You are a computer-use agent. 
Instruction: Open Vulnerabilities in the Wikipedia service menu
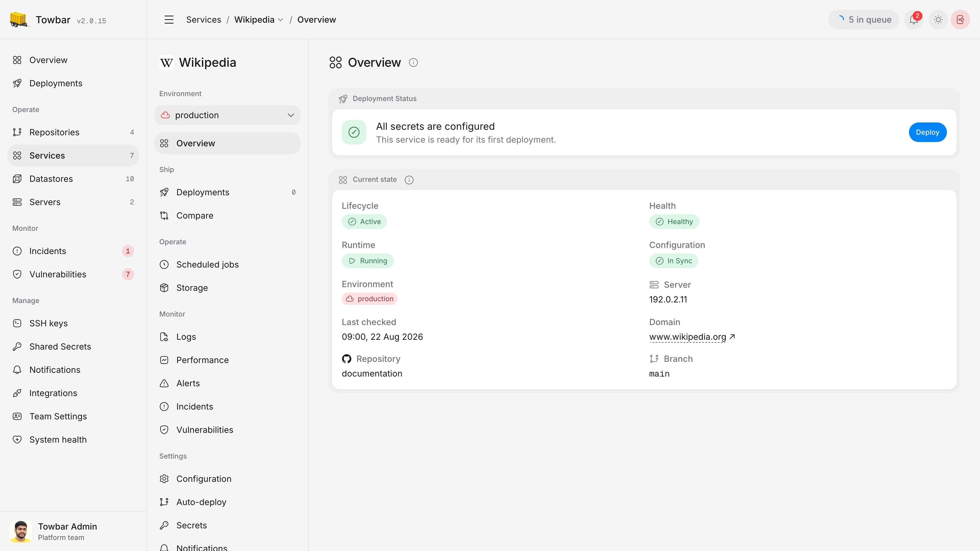tap(228, 430)
